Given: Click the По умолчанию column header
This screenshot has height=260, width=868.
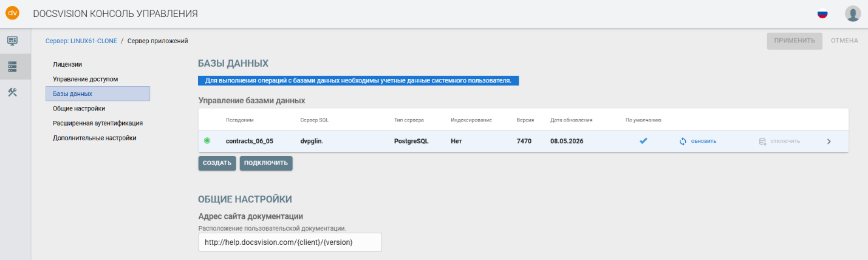Looking at the screenshot, I should tap(643, 120).
